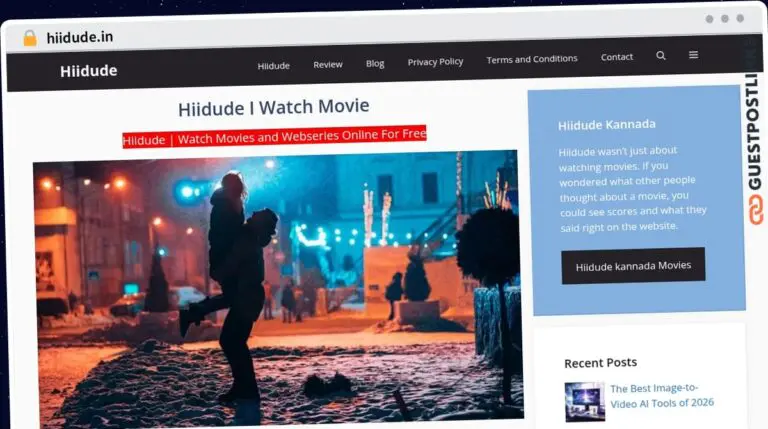Go to the Hiidude menu item
Image resolution: width=768 pixels, height=429 pixels.
[274, 66]
